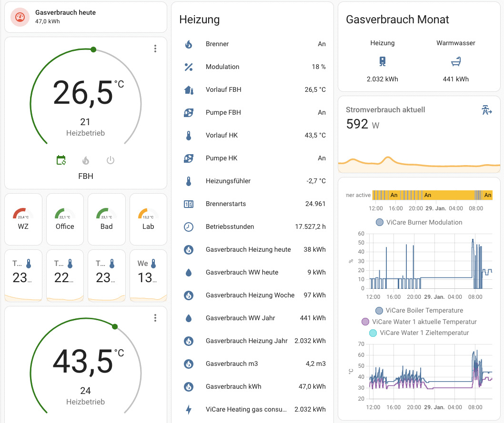Toggle ViCare Burner Modulation legend entry

418,222
